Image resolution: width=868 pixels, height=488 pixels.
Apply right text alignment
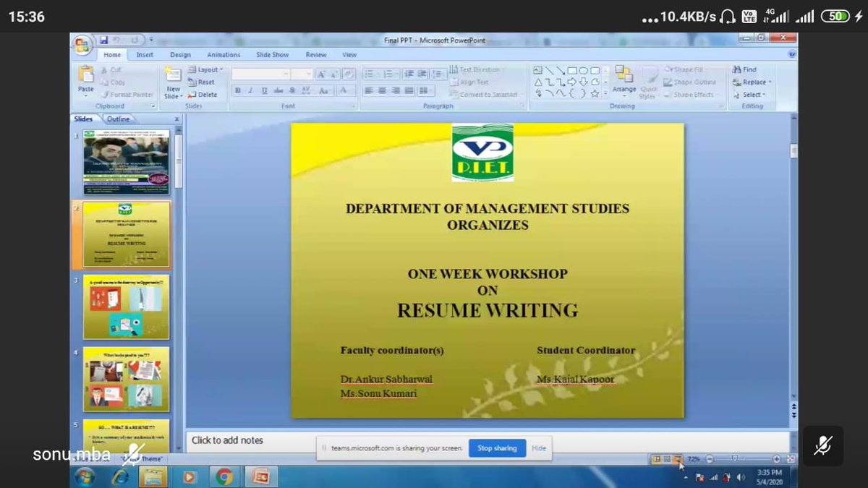point(396,90)
